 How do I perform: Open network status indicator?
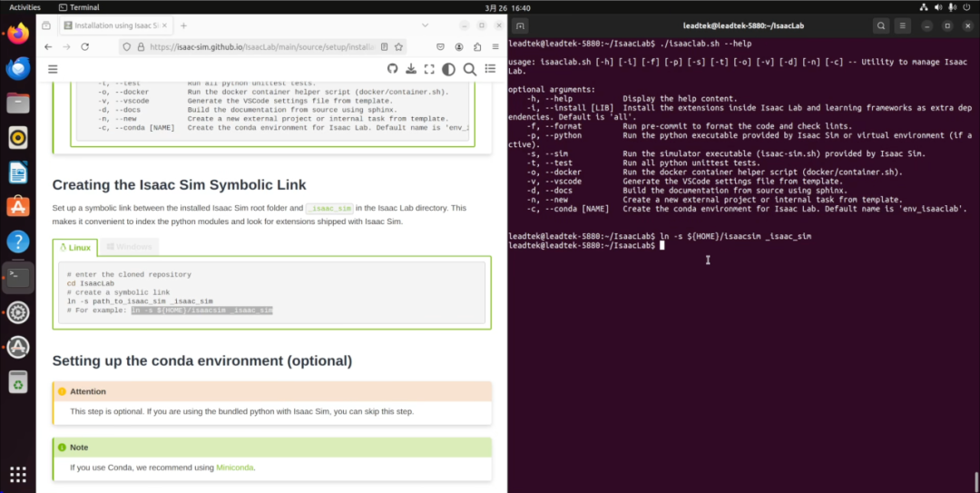click(x=924, y=7)
